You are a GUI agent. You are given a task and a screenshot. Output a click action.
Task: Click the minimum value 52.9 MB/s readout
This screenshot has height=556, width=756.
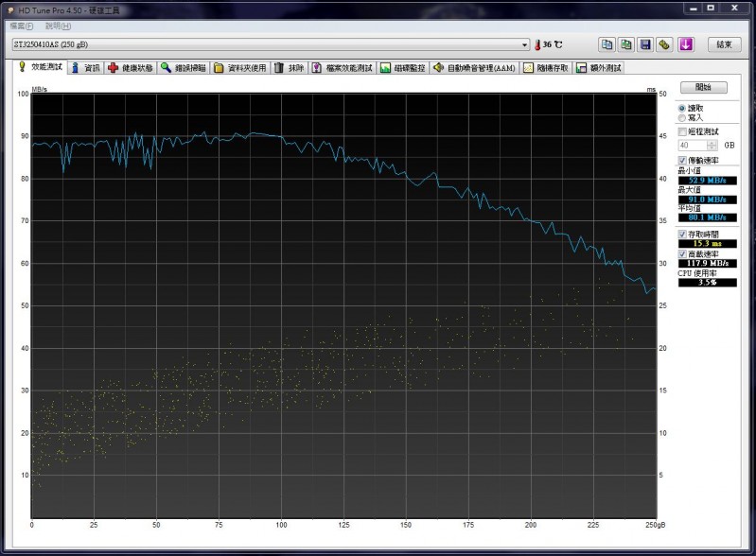coord(708,181)
